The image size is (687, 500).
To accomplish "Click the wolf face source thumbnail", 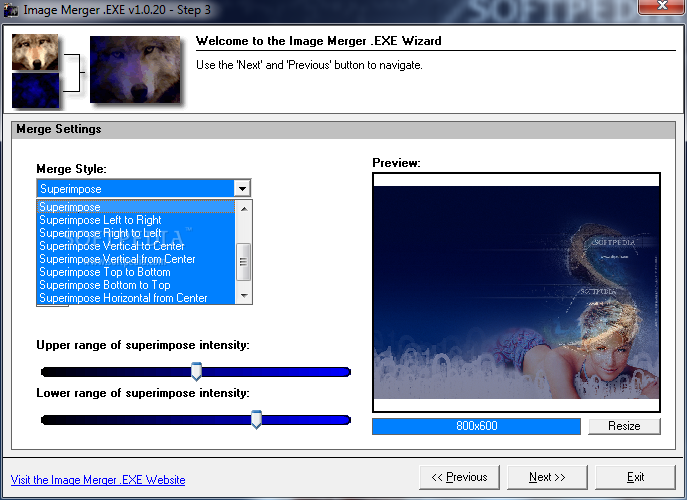I will coord(35,52).
